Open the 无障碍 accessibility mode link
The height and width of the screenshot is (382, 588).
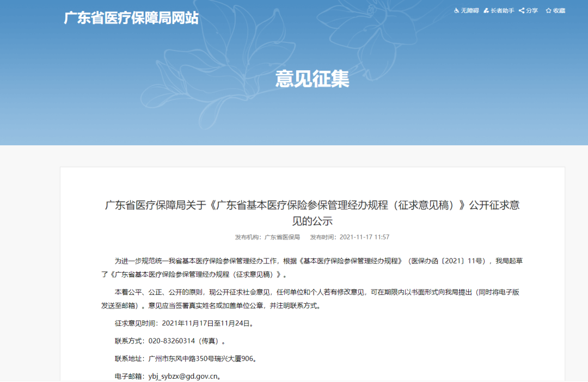point(470,10)
